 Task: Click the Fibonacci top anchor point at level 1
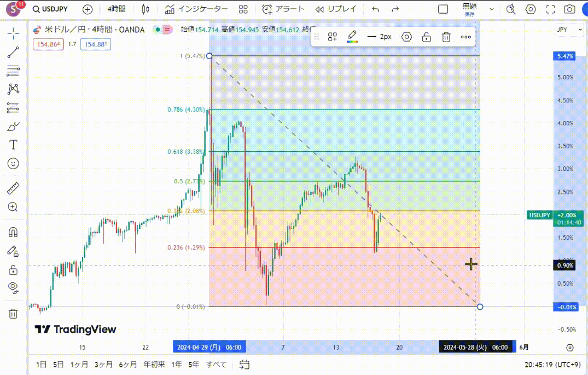coord(209,56)
